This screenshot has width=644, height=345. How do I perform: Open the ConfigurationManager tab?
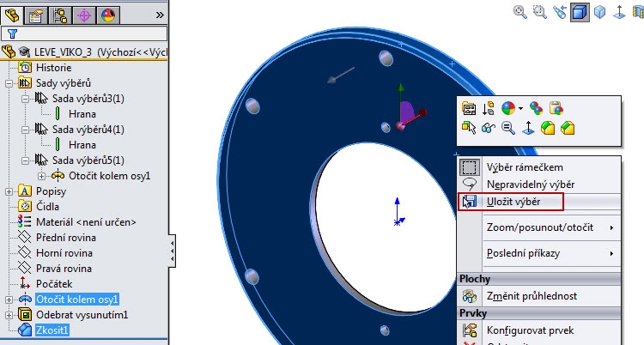click(61, 14)
